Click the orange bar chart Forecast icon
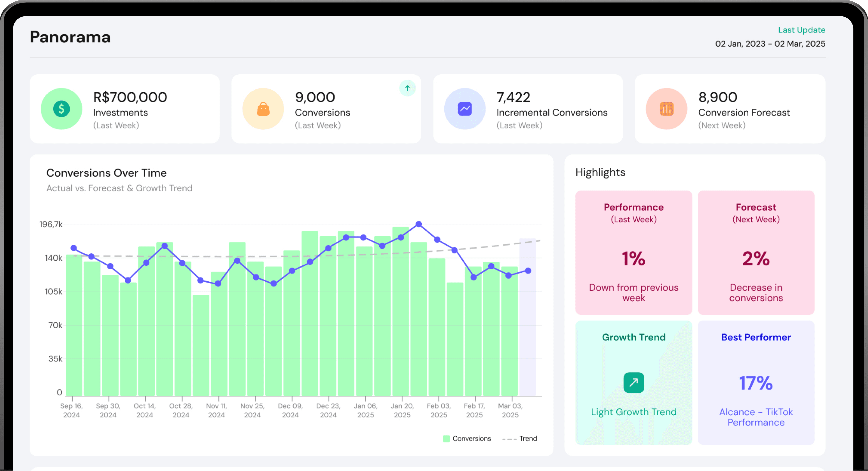868x471 pixels. pos(666,109)
